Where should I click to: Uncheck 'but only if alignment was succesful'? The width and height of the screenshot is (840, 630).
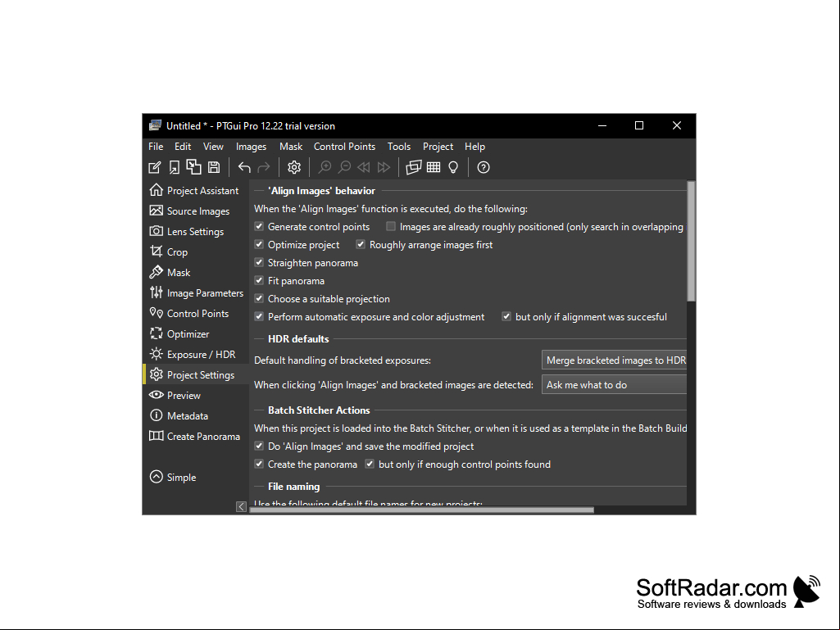click(x=506, y=316)
